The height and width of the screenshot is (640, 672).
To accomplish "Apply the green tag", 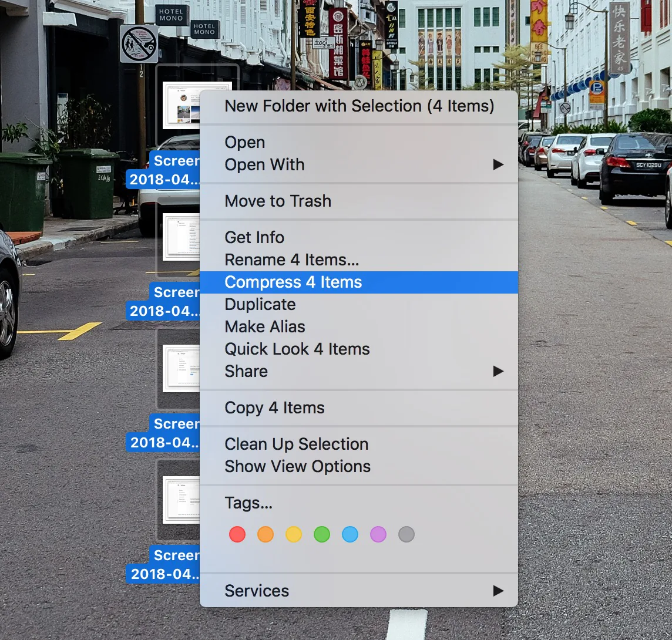I will (x=322, y=534).
